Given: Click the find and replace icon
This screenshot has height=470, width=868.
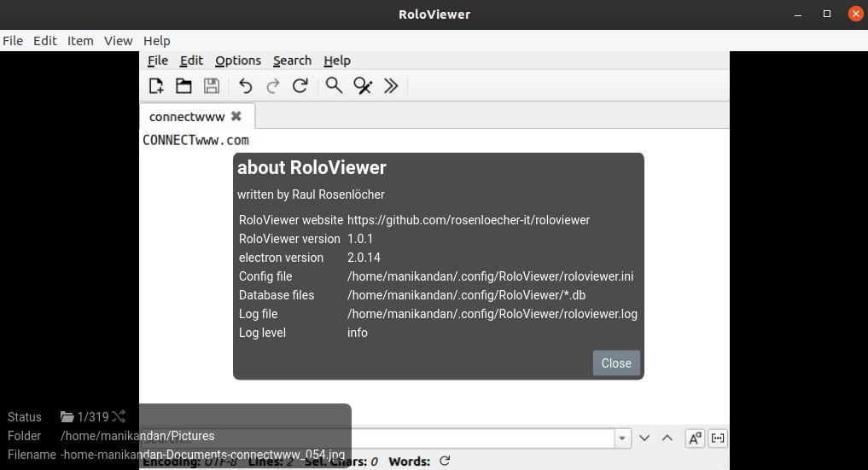Looking at the screenshot, I should coord(363,85).
